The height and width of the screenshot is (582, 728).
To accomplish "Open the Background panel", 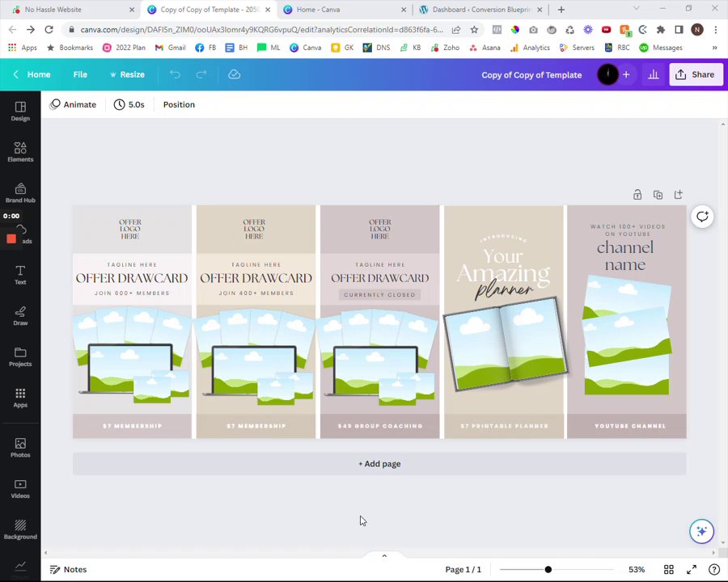I will tap(20, 529).
